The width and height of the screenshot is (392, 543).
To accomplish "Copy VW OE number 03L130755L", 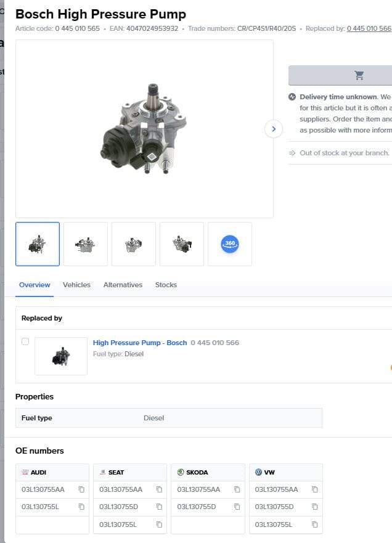I will 314,525.
